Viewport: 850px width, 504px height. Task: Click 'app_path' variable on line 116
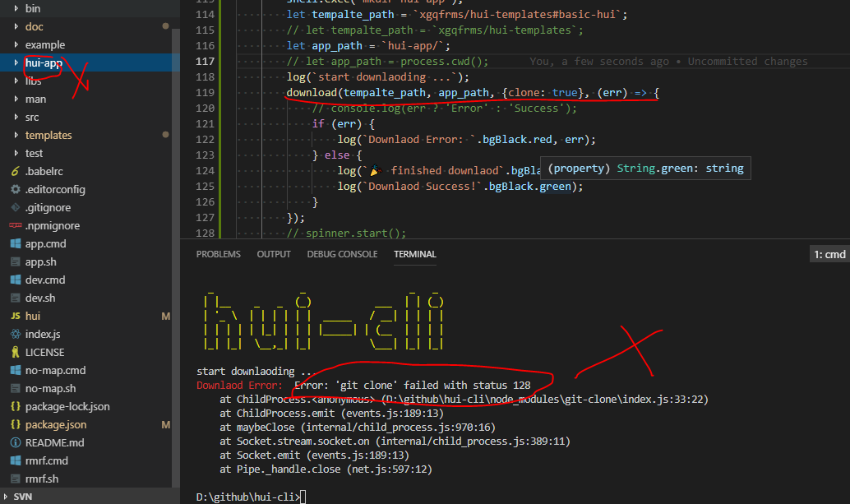(x=337, y=46)
